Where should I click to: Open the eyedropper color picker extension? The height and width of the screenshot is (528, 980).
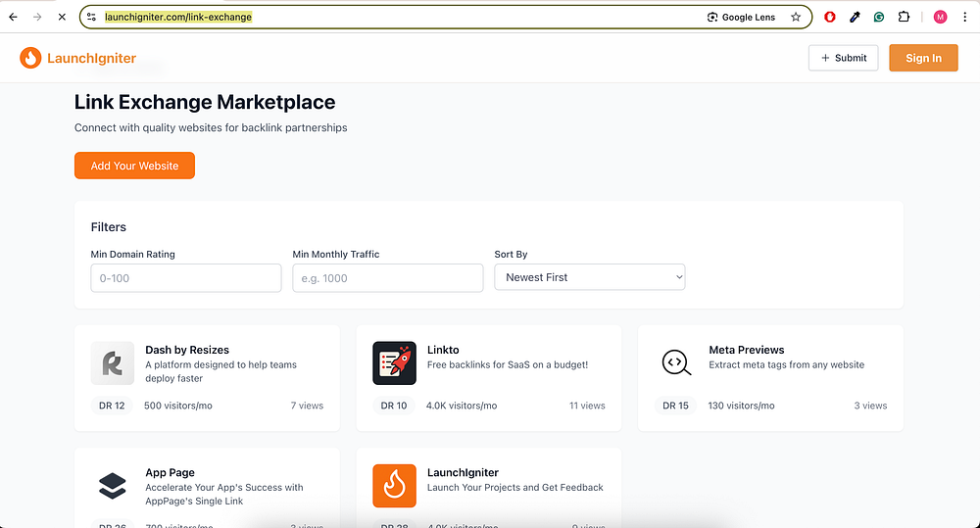click(855, 17)
